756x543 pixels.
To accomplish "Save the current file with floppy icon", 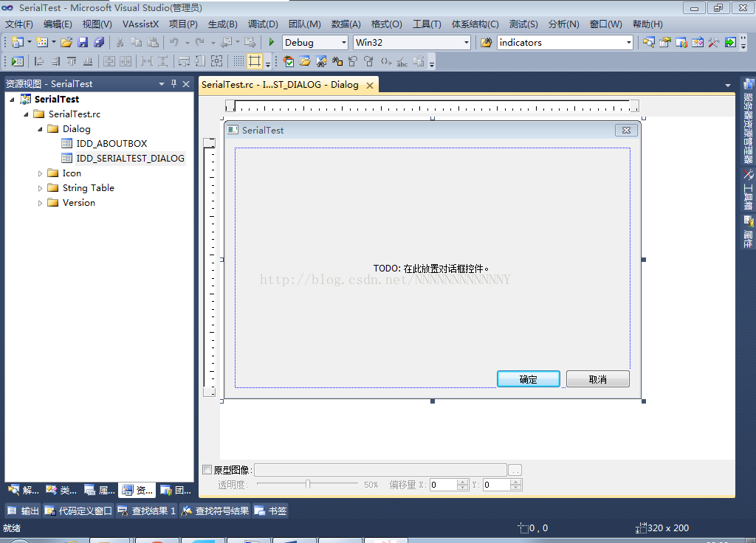I will pyautogui.click(x=83, y=42).
